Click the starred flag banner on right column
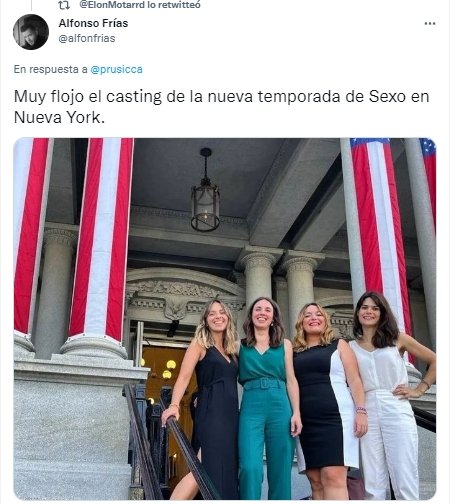Viewport: 459px width, 504px height. coord(380,233)
